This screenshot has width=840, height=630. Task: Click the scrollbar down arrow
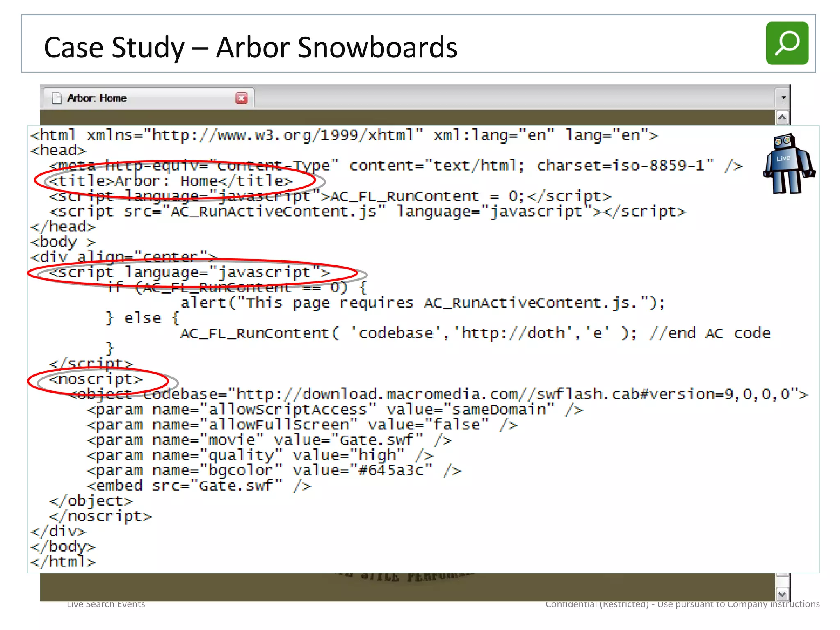(782, 594)
